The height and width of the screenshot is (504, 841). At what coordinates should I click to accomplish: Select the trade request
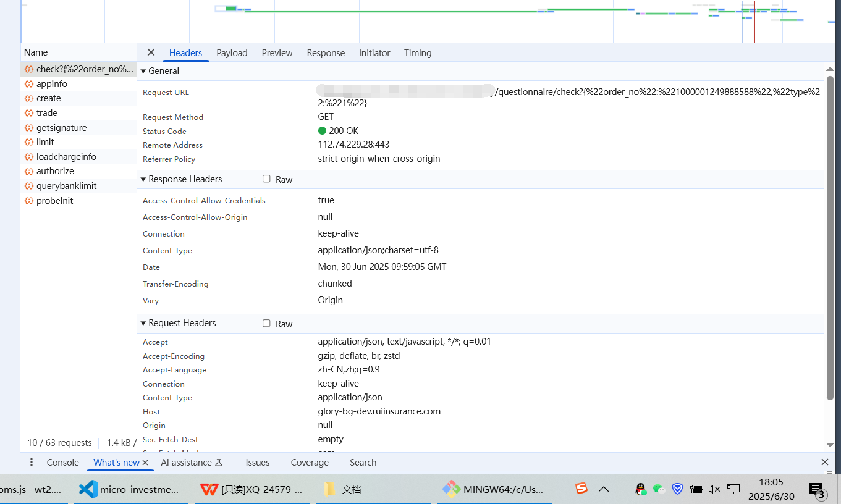(78, 113)
